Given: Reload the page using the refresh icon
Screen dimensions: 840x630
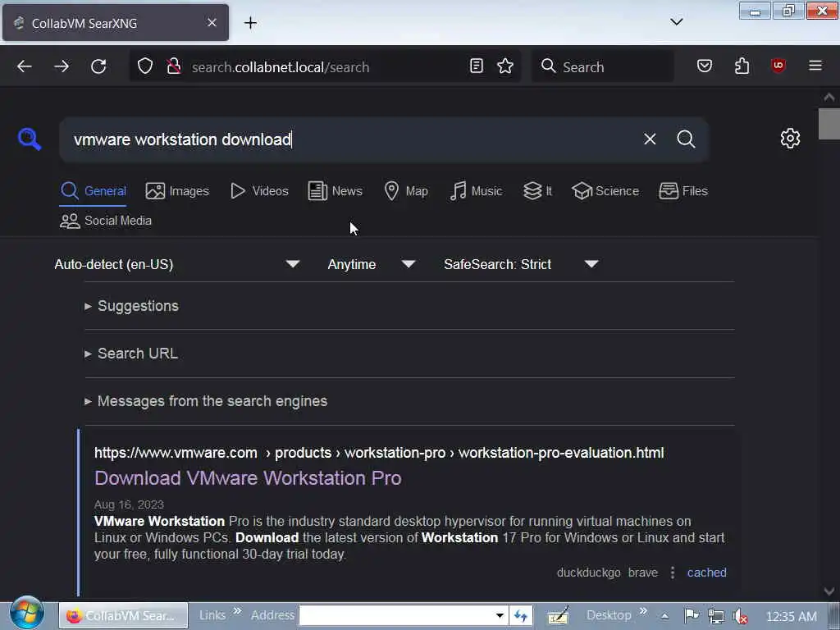Looking at the screenshot, I should tap(98, 66).
